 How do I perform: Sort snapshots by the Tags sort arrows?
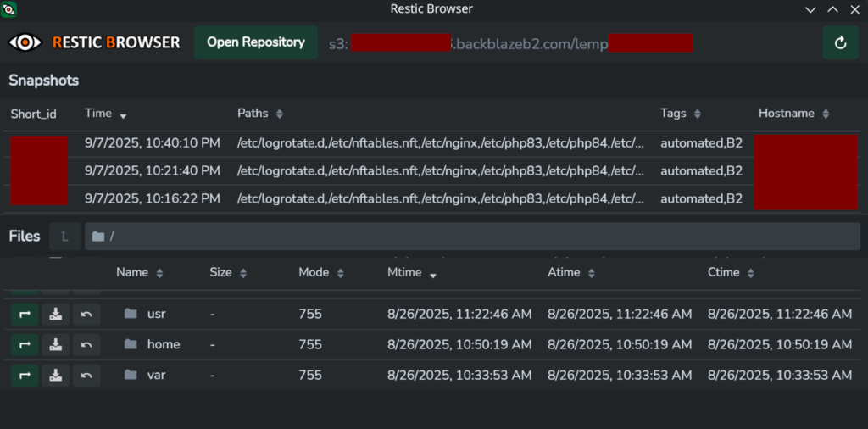pyautogui.click(x=698, y=114)
